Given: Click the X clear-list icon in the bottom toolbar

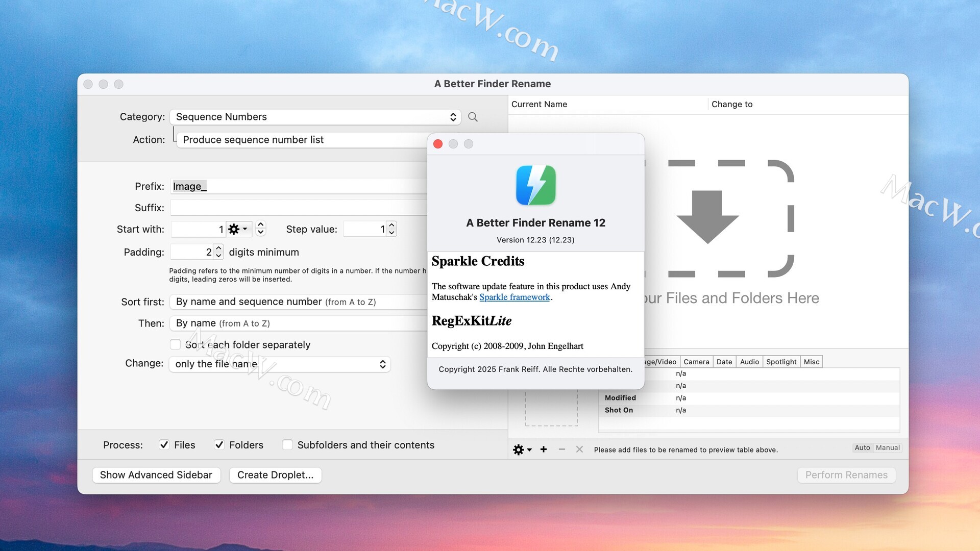Looking at the screenshot, I should pyautogui.click(x=579, y=449).
